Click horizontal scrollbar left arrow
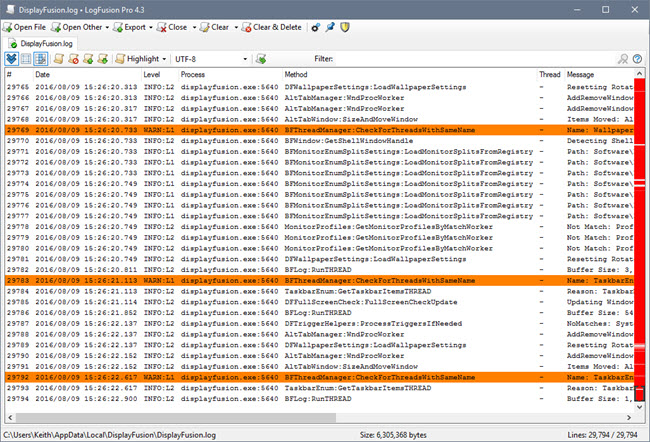Image resolution: width=650 pixels, height=442 pixels. click(10, 418)
